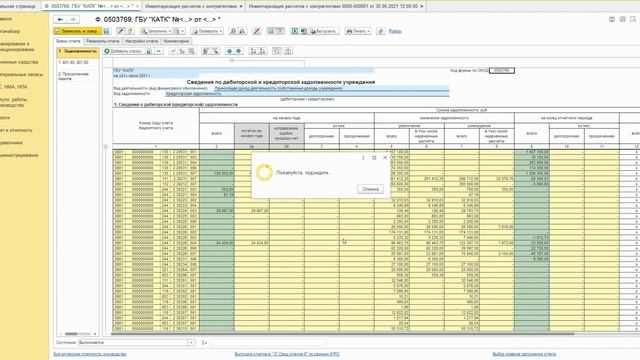
Task: Go back with the left arrow
Action: point(60,19)
